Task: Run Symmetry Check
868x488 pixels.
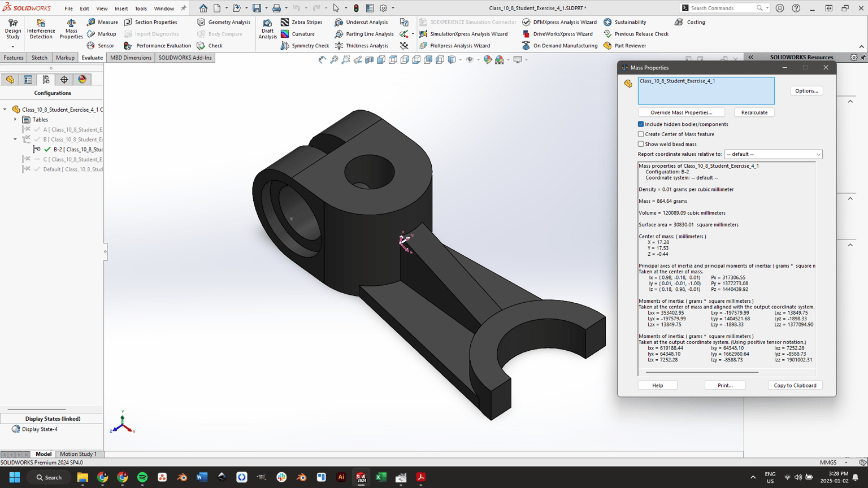Action: click(x=305, y=46)
